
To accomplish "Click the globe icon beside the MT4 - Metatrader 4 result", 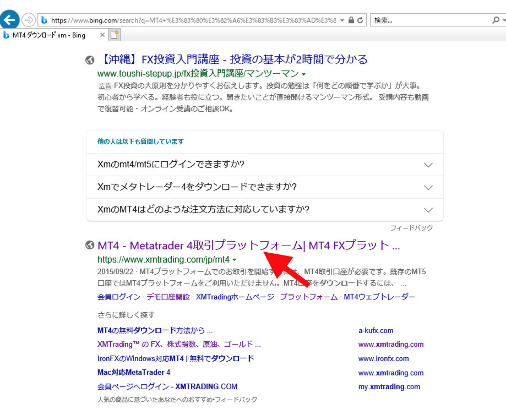I will point(90,246).
